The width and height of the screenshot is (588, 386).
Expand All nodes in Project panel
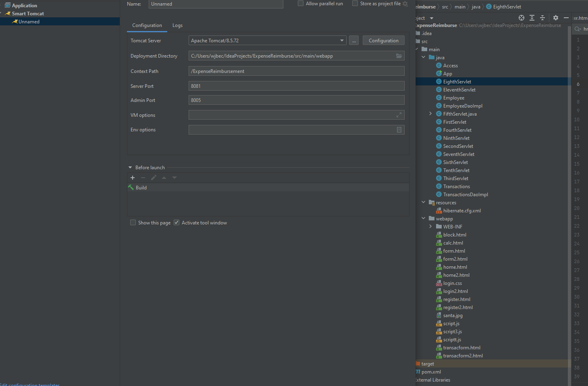click(x=532, y=18)
